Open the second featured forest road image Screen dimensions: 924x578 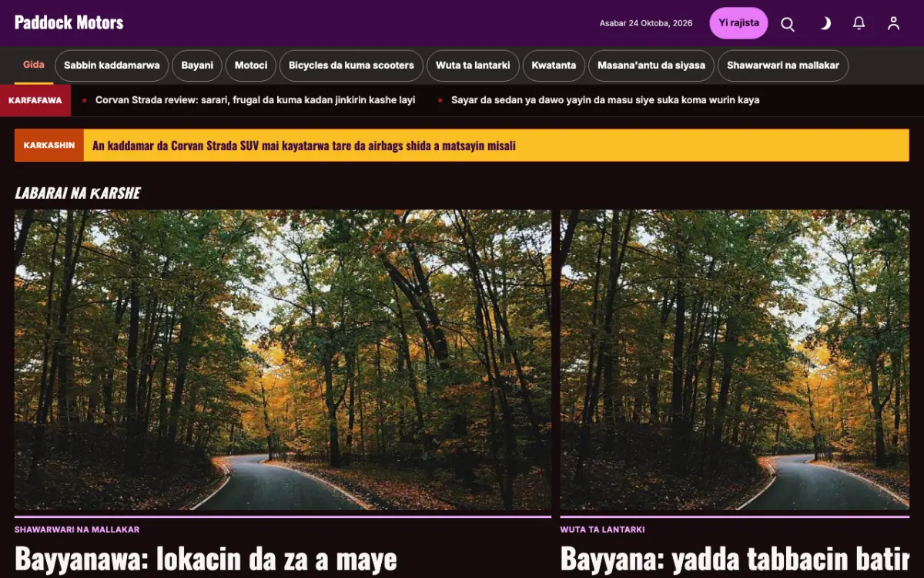coord(735,360)
